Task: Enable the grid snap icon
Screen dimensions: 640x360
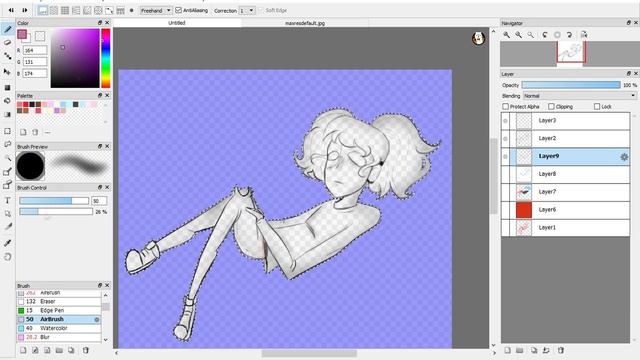Action: [x=65, y=10]
